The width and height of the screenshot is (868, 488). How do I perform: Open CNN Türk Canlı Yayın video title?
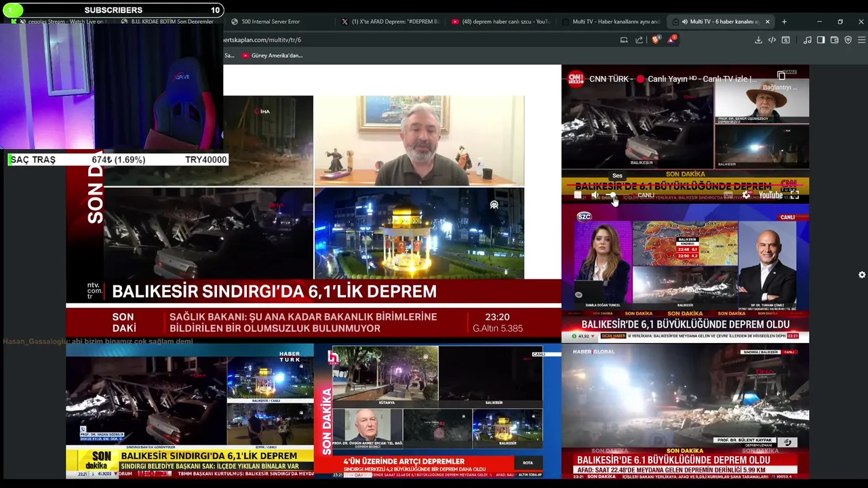click(x=673, y=79)
